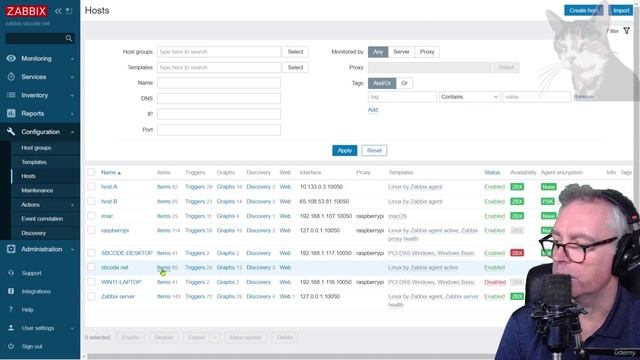Tick the checkbox for host-B
Viewport: 640px width, 360px height.
point(91,201)
